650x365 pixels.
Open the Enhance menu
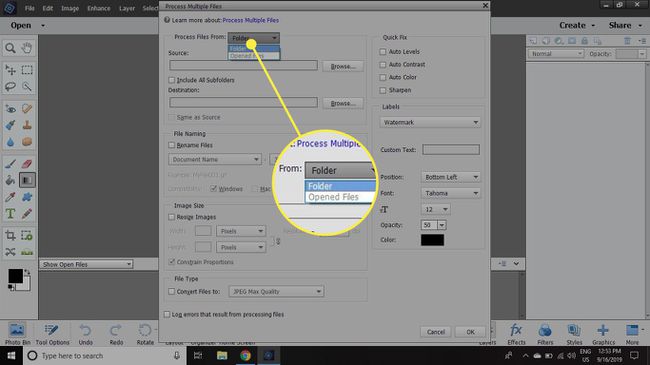[99, 8]
